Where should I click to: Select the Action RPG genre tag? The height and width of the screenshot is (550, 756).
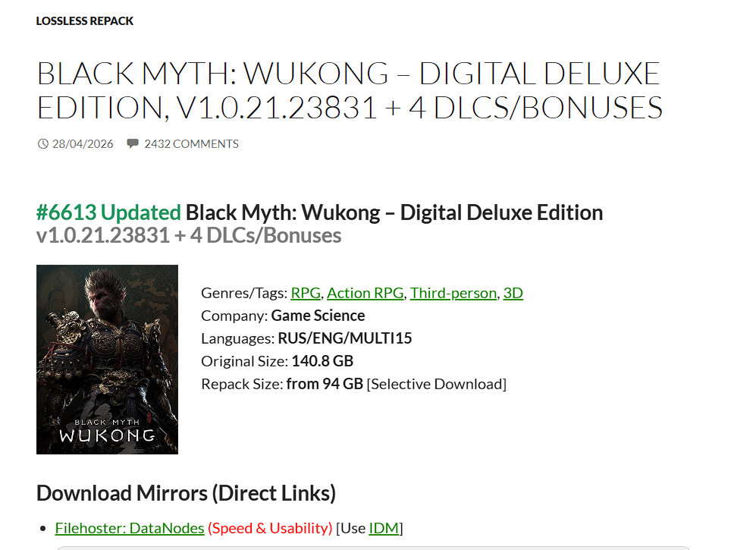pyautogui.click(x=365, y=293)
